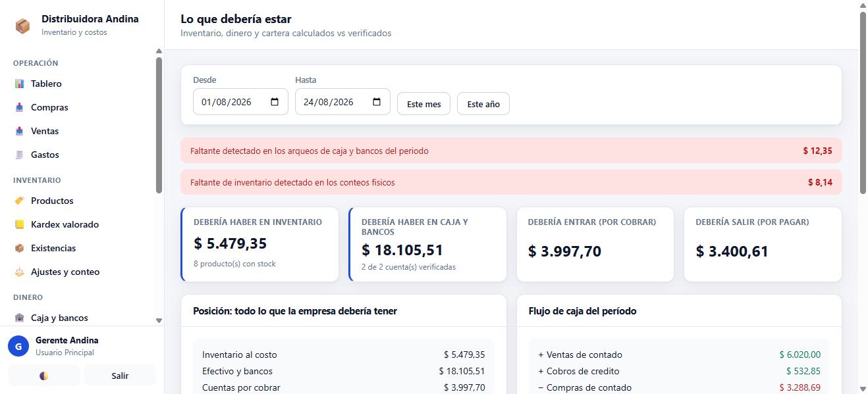Click the $ 532,85 credit collections value
The image size is (868, 394).
pos(803,371)
